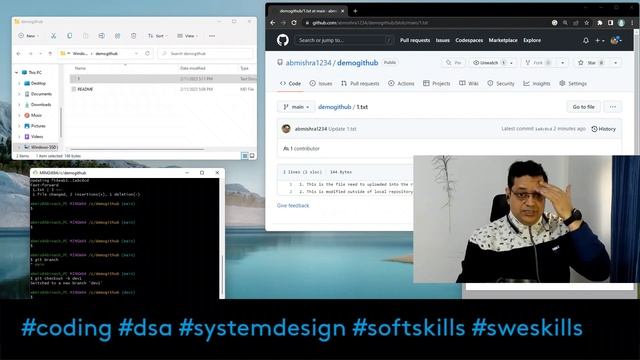The width and height of the screenshot is (640, 360).
Task: Click the Go to file button
Action: click(x=583, y=107)
